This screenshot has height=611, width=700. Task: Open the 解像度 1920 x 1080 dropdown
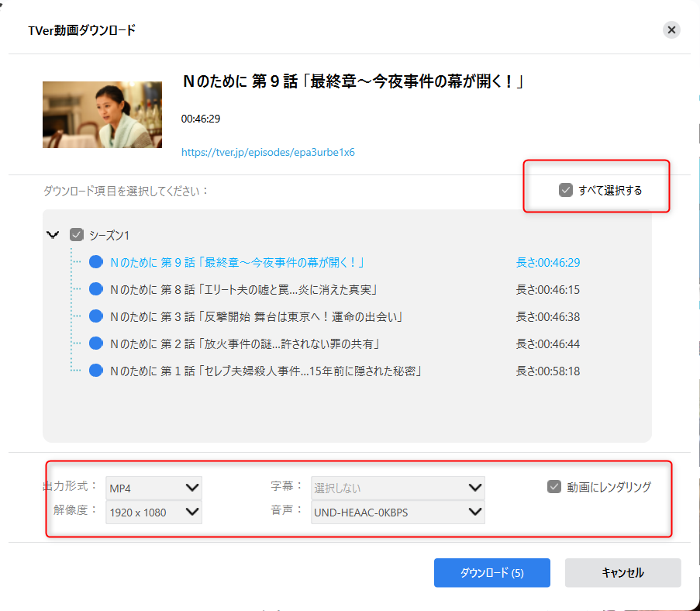click(153, 513)
